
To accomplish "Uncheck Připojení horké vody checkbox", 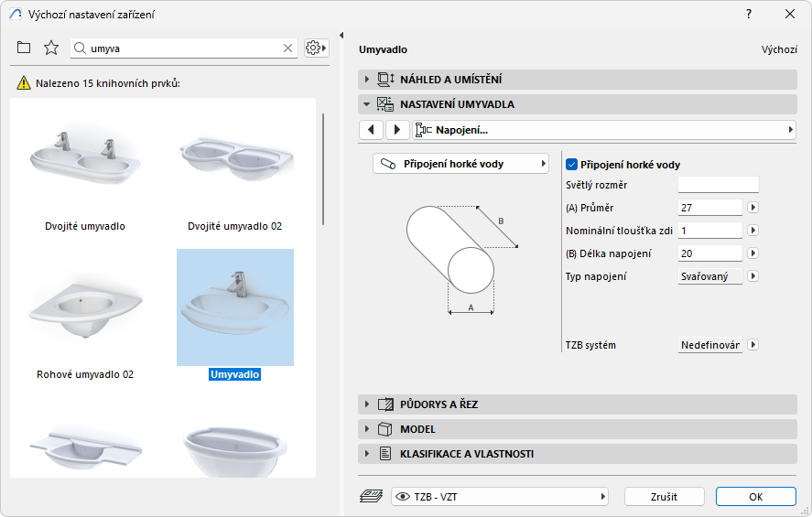I will 572,165.
